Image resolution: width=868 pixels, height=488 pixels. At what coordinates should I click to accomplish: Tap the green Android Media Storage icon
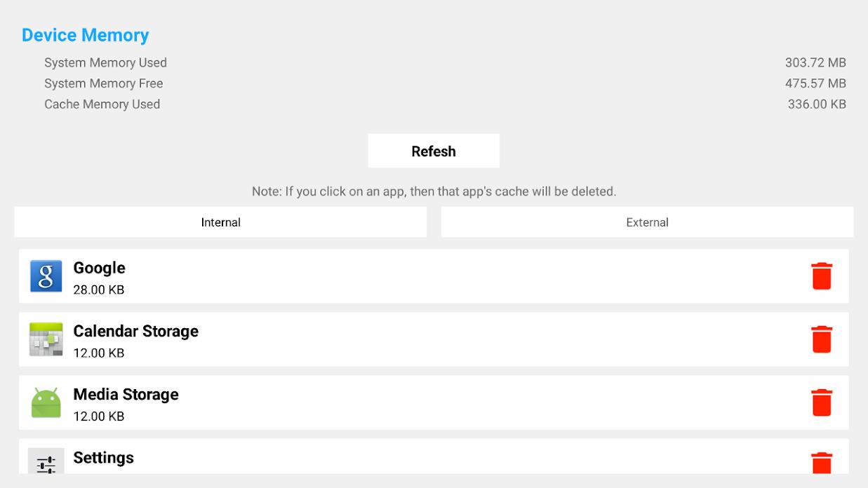coord(46,402)
